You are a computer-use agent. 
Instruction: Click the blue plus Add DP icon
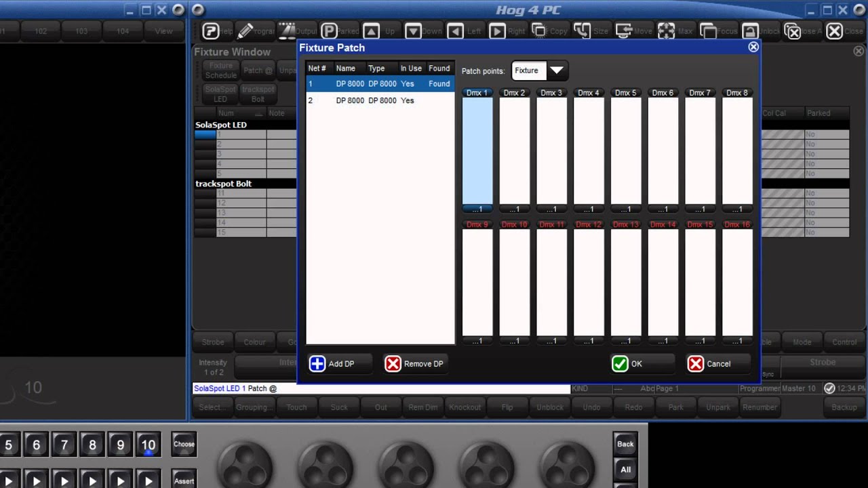pyautogui.click(x=317, y=364)
